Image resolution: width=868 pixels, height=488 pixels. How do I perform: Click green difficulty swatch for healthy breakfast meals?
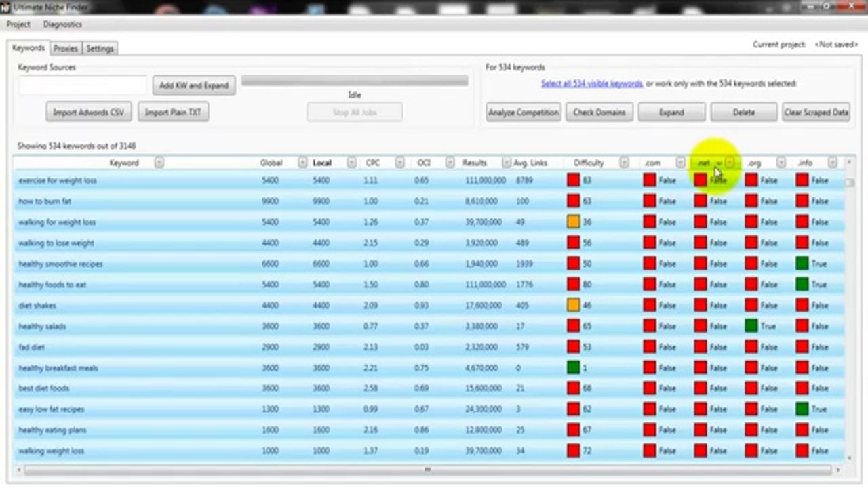(x=573, y=368)
